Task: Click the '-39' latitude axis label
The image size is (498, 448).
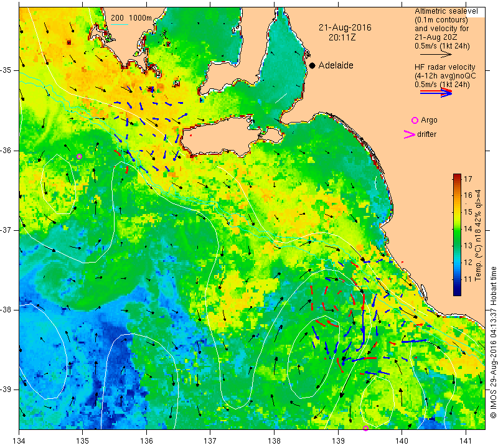Action: tap(6, 390)
